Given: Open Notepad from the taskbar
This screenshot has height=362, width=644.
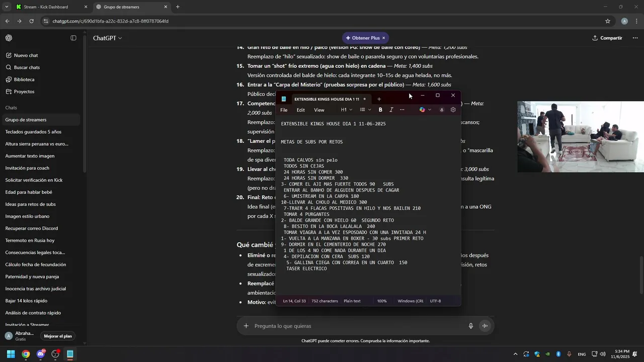Looking at the screenshot, I should 70,354.
